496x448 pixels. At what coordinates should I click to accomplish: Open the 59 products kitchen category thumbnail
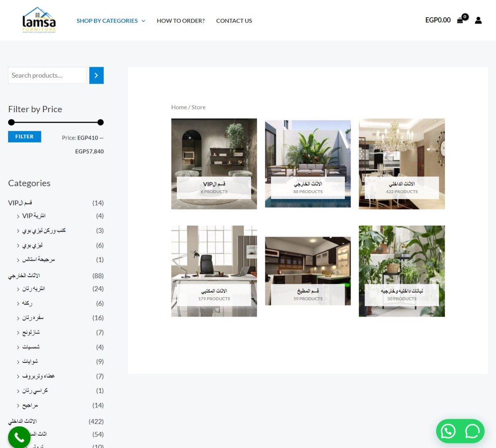[307, 271]
